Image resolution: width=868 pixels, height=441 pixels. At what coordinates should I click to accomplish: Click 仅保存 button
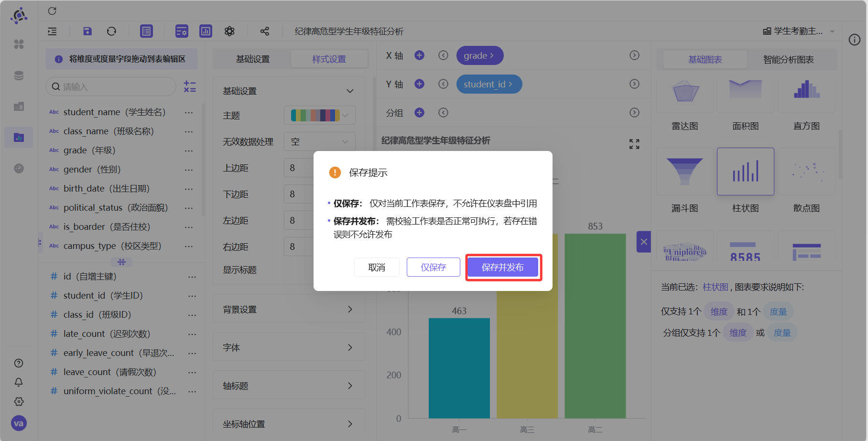(434, 267)
